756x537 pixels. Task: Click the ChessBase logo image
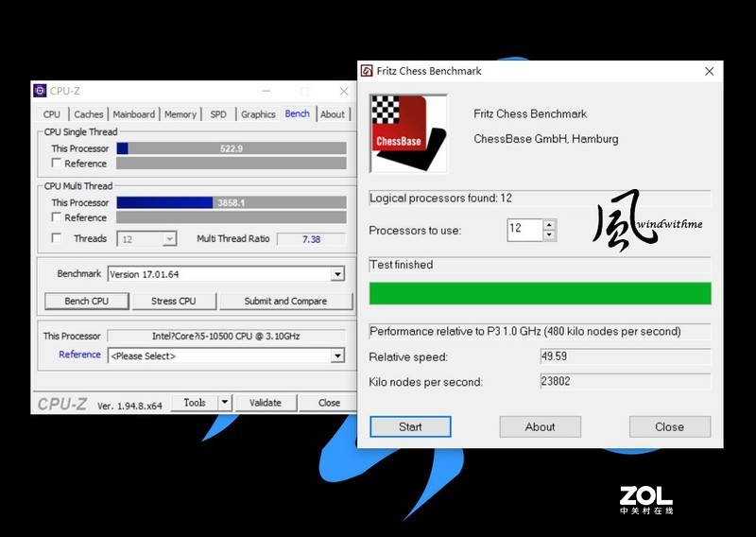click(409, 133)
